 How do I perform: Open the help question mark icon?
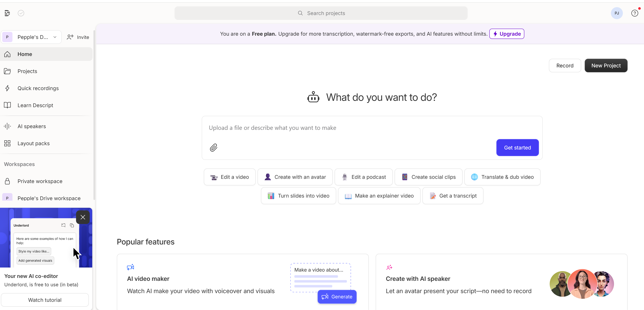click(x=634, y=13)
